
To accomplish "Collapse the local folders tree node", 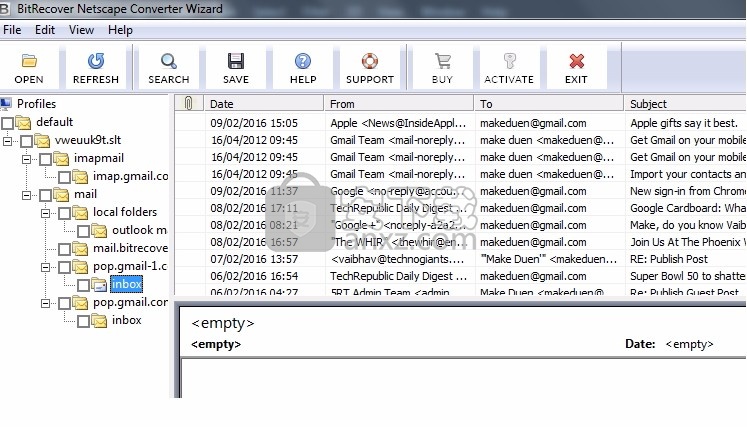I will click(46, 213).
